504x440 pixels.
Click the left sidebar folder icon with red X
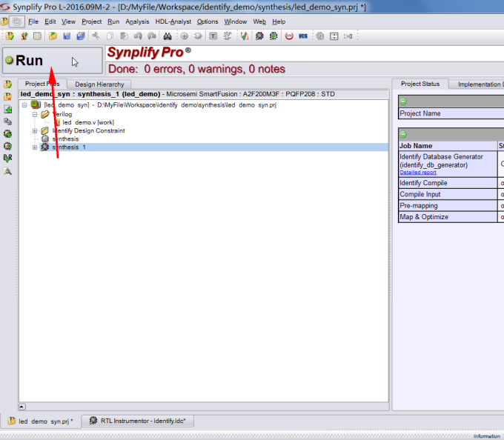7,97
